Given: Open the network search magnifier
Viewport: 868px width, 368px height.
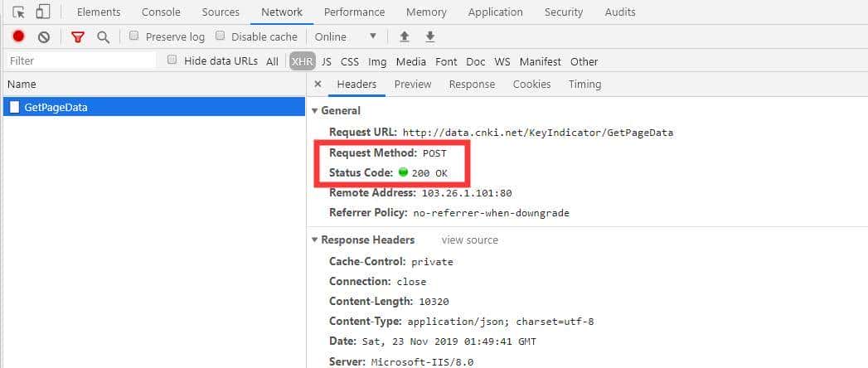Looking at the screenshot, I should tap(103, 36).
